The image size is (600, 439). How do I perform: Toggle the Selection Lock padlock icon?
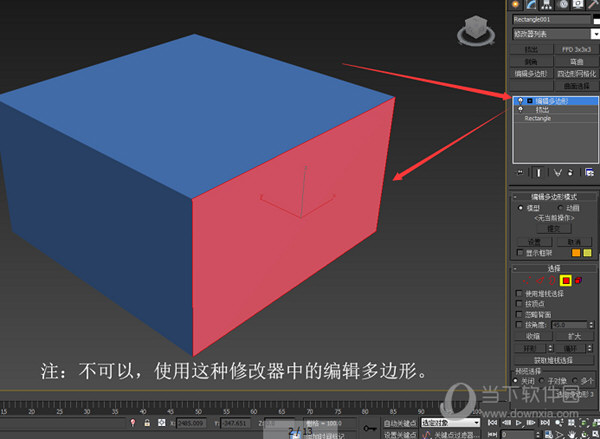coord(147,423)
